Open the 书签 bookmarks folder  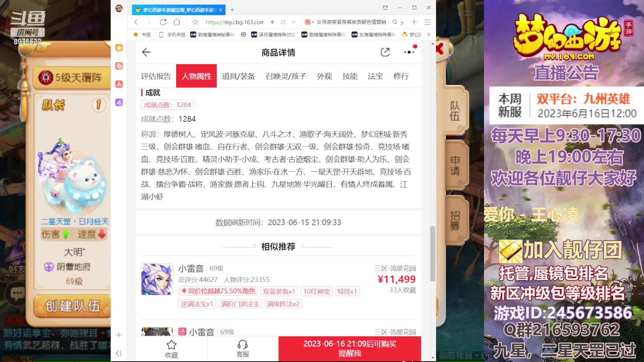[x=142, y=35]
